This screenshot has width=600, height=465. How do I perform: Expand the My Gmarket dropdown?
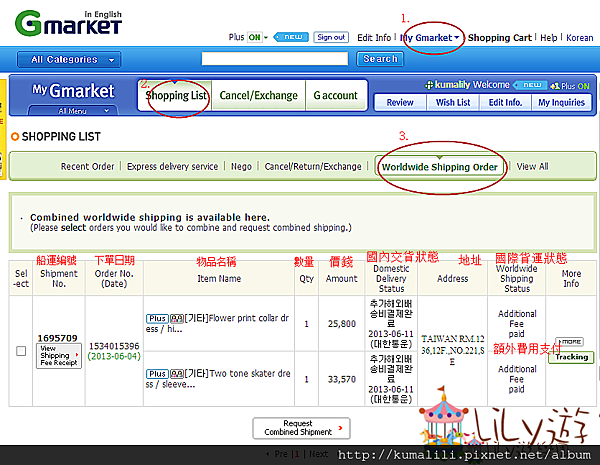430,38
